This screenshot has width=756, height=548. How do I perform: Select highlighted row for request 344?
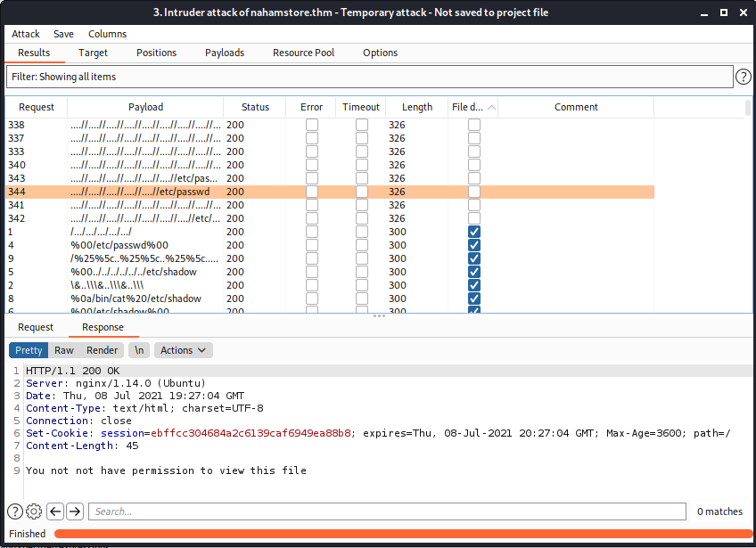coord(330,192)
